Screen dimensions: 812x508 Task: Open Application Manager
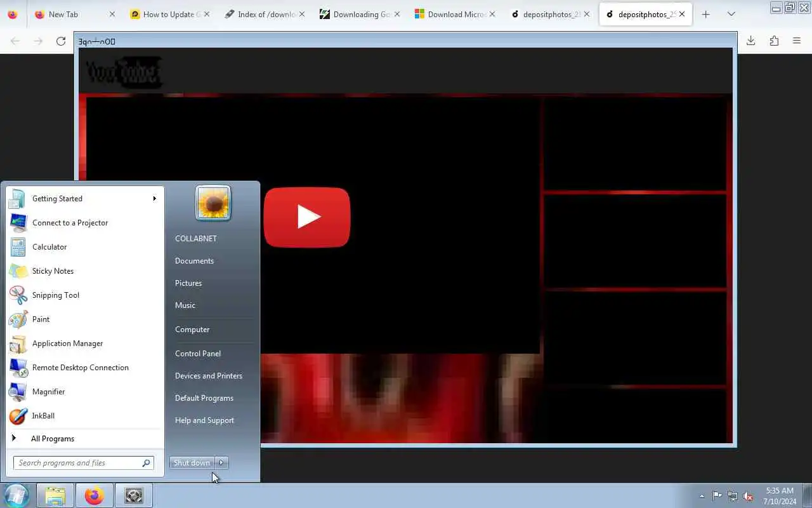[84, 344]
